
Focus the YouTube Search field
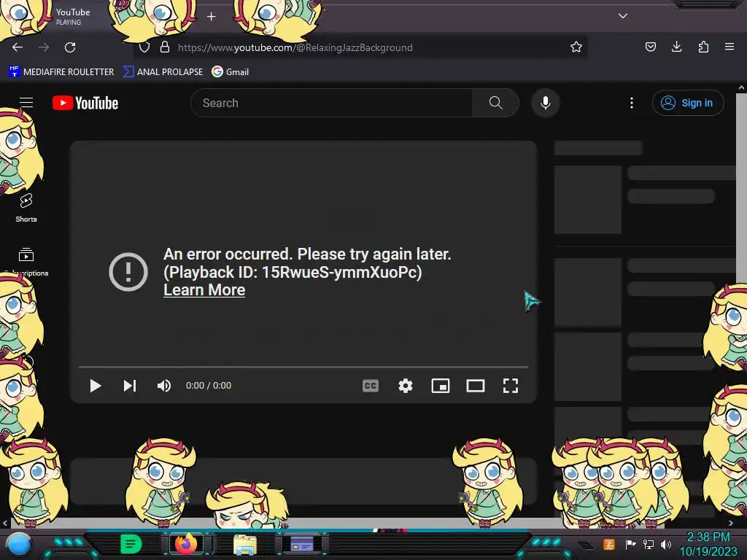click(332, 103)
